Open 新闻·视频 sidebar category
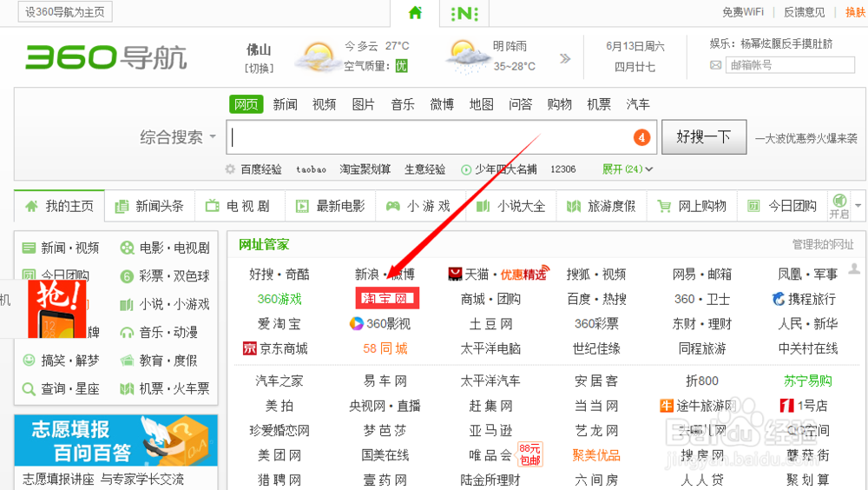Viewport: 868px width, 490px height. point(61,248)
